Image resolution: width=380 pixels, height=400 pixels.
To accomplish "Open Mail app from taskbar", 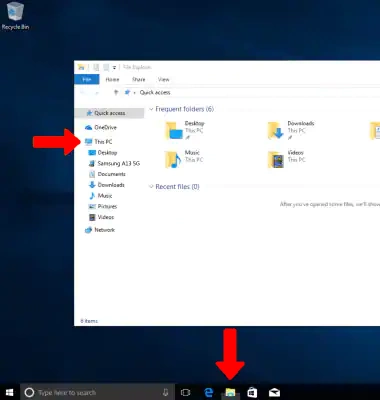I will click(x=274, y=392).
